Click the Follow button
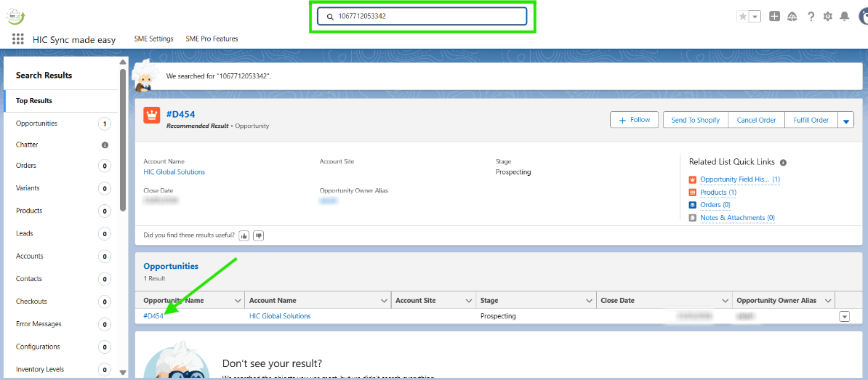 point(635,120)
